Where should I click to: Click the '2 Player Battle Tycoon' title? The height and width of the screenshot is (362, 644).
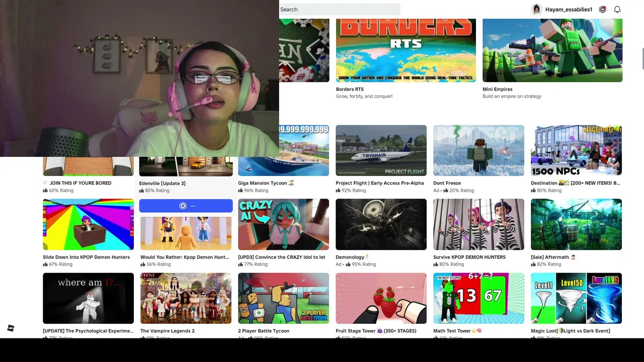(264, 331)
